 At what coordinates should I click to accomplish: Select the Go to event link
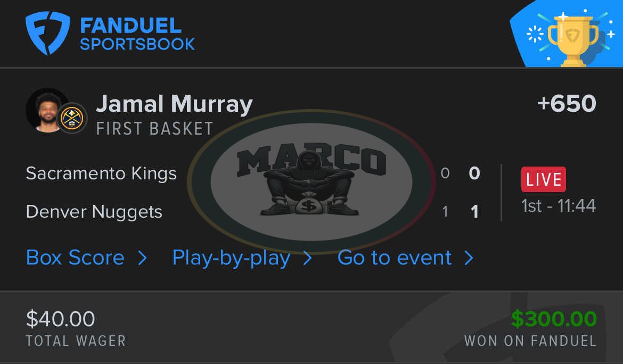[395, 258]
